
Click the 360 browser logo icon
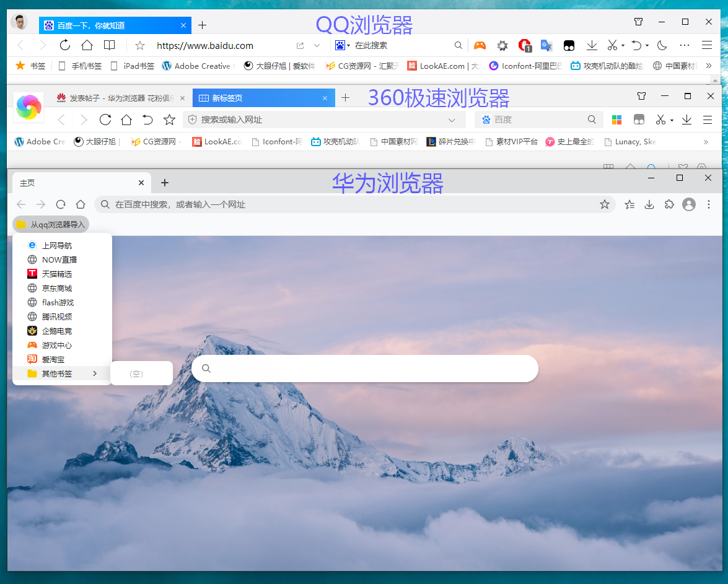(x=29, y=107)
